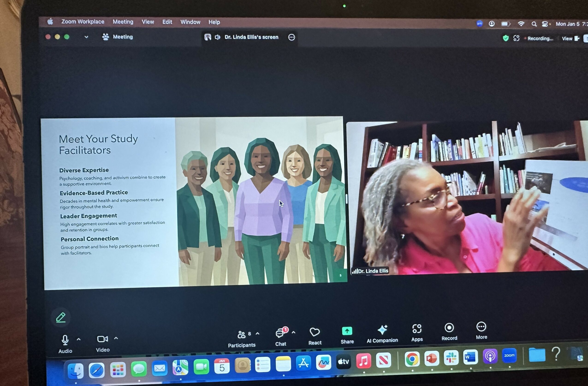Screen dimensions: 588x386
Task: Open the Window menu
Action: [x=190, y=22]
